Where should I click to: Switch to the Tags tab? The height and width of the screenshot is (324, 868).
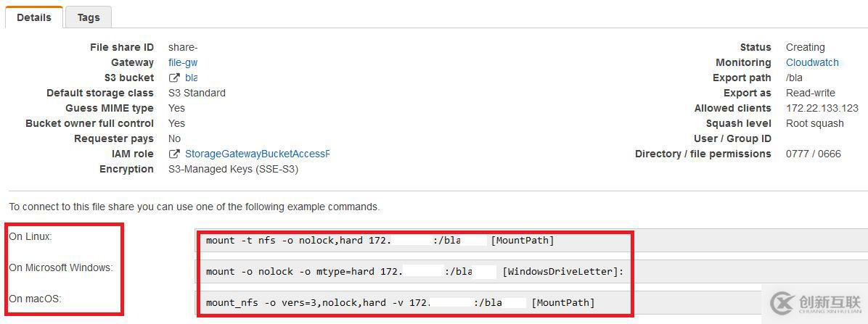tap(89, 17)
